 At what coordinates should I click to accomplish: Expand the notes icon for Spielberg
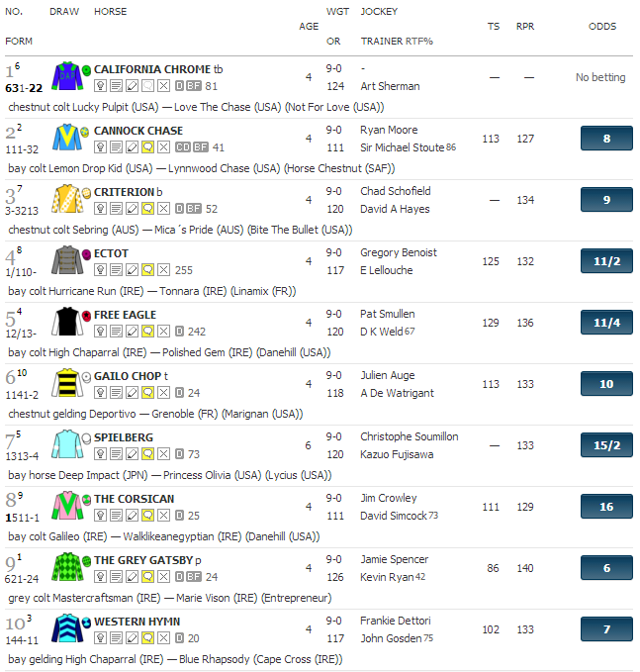[116, 454]
